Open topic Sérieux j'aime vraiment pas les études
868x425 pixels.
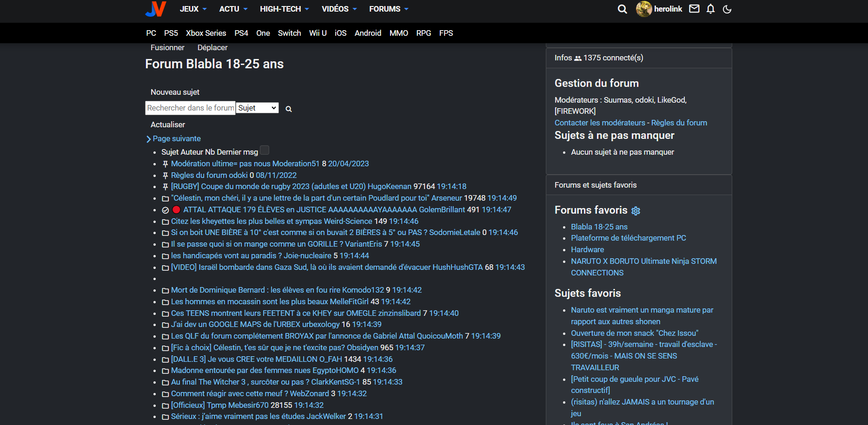pyautogui.click(x=238, y=416)
